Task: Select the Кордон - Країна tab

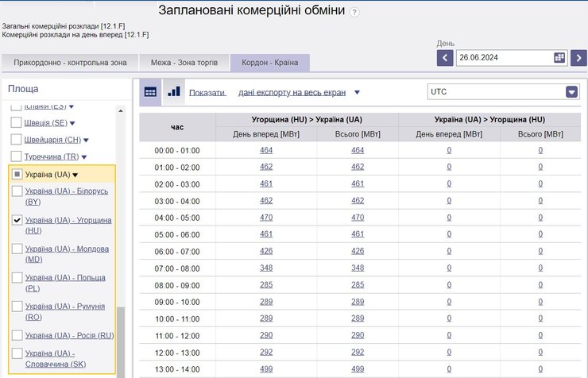Action: pos(270,63)
